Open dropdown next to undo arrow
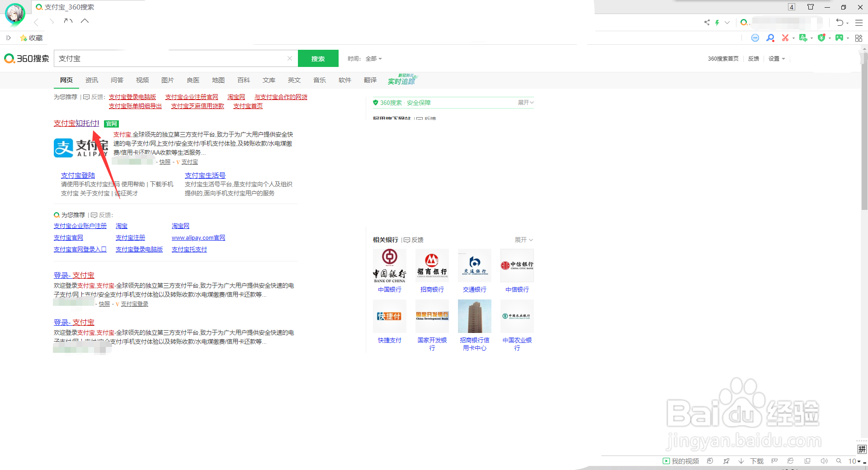The height and width of the screenshot is (470, 868). 847,23
